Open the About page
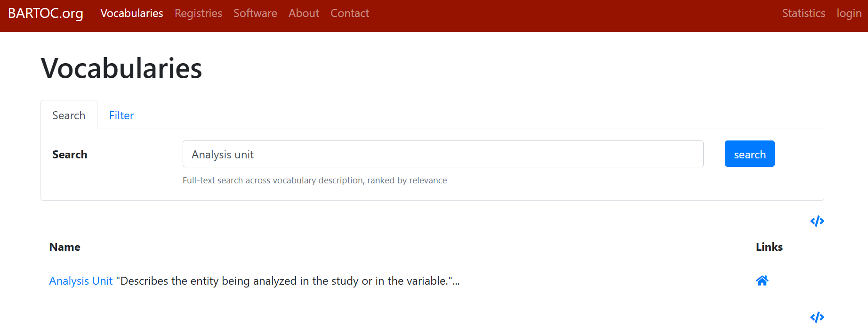This screenshot has width=868, height=329. tap(304, 13)
